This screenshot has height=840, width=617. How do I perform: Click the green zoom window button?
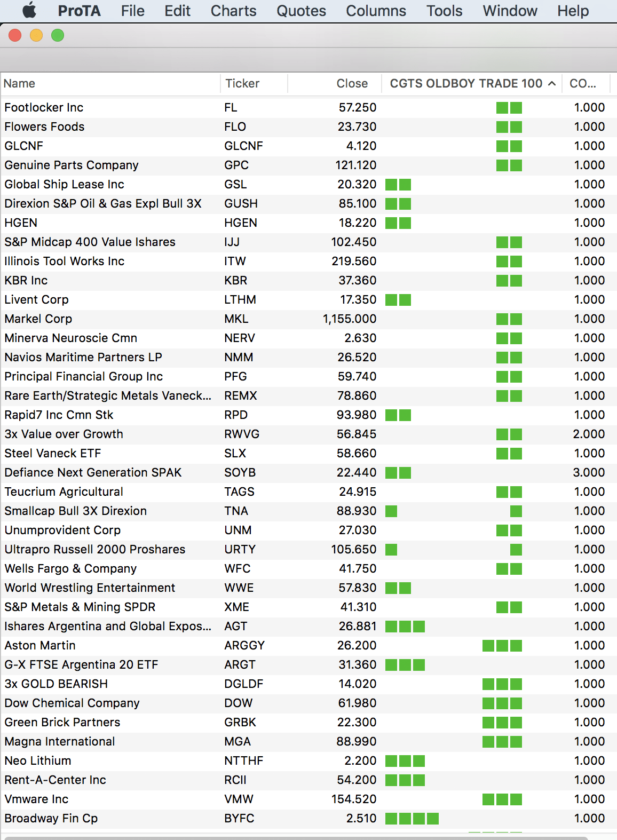click(58, 36)
